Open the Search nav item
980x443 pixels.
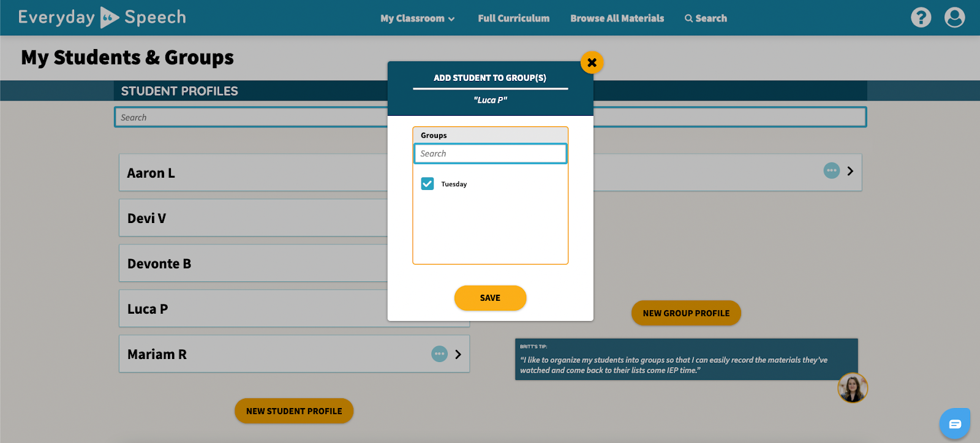pos(706,18)
